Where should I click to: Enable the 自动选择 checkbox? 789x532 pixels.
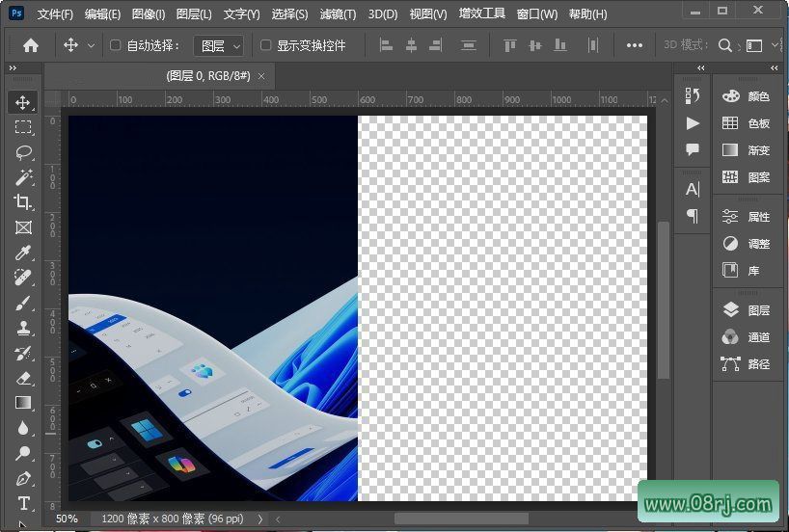(x=115, y=45)
